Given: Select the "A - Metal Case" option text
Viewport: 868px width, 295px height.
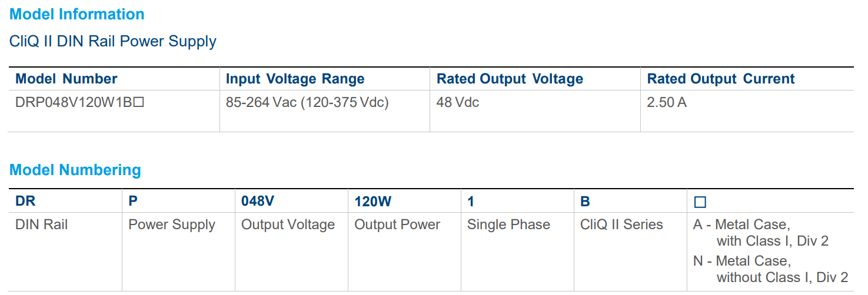Looking at the screenshot, I should click(x=741, y=224).
